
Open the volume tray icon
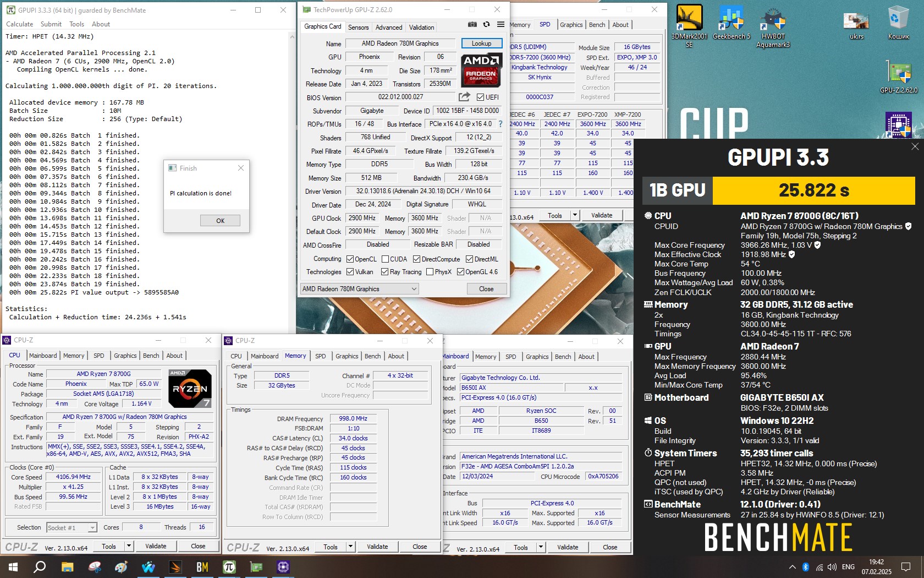[x=832, y=567]
